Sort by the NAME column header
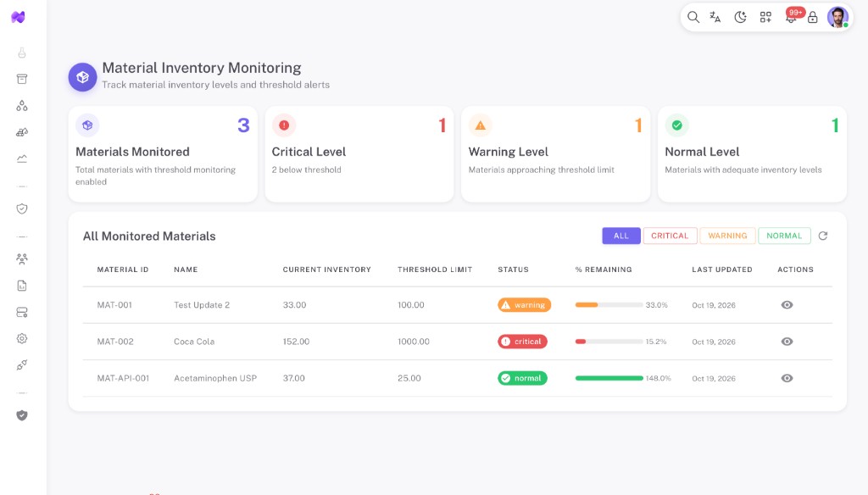The height and width of the screenshot is (495, 868). [186, 270]
